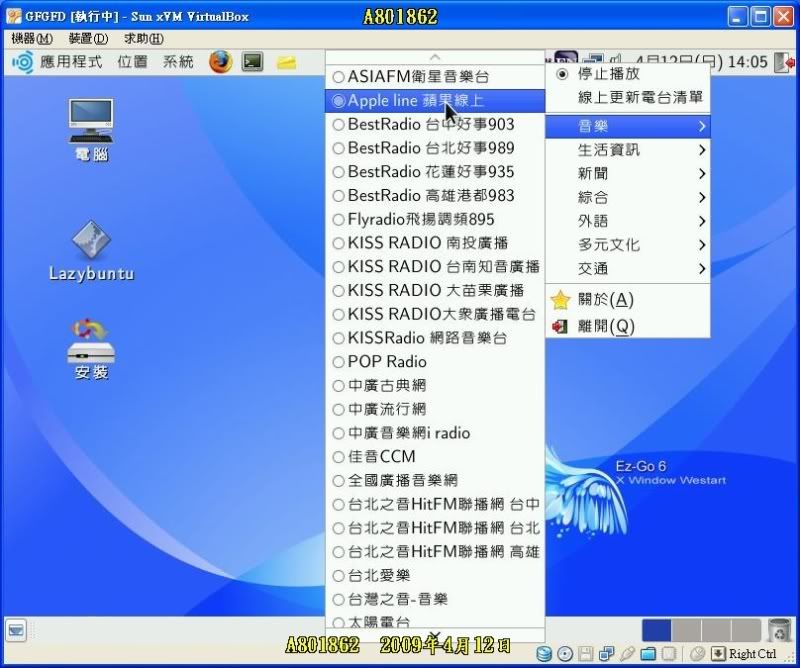Viewport: 800px width, 668px height.
Task: Click the VirtualBox network status icon
Action: (x=607, y=654)
